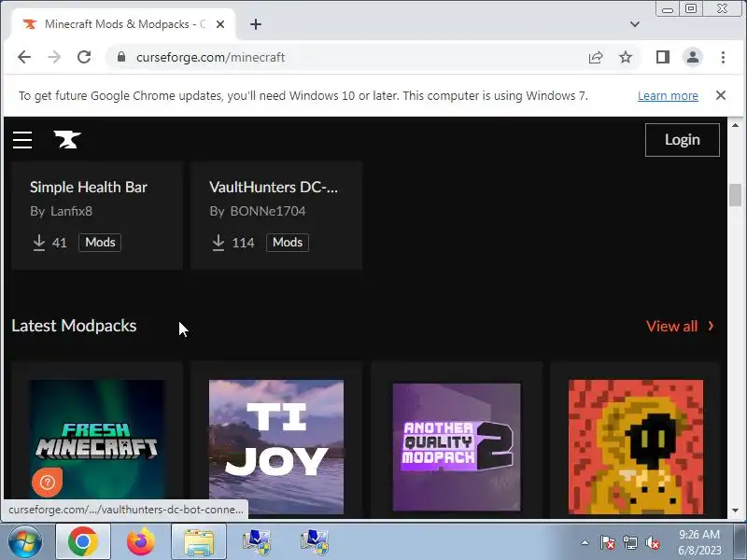Open the hamburger navigation menu
This screenshot has width=747, height=560.
pyautogui.click(x=22, y=140)
